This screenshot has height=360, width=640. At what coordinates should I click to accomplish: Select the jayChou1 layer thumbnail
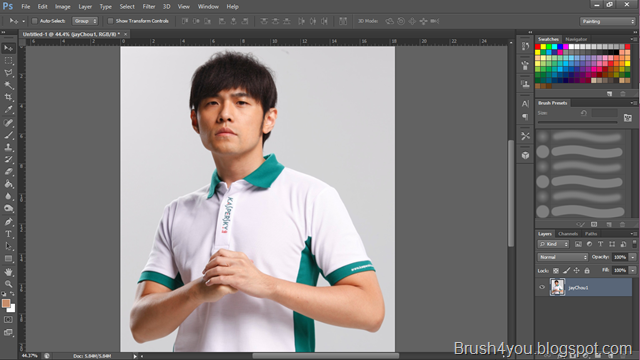(557, 287)
